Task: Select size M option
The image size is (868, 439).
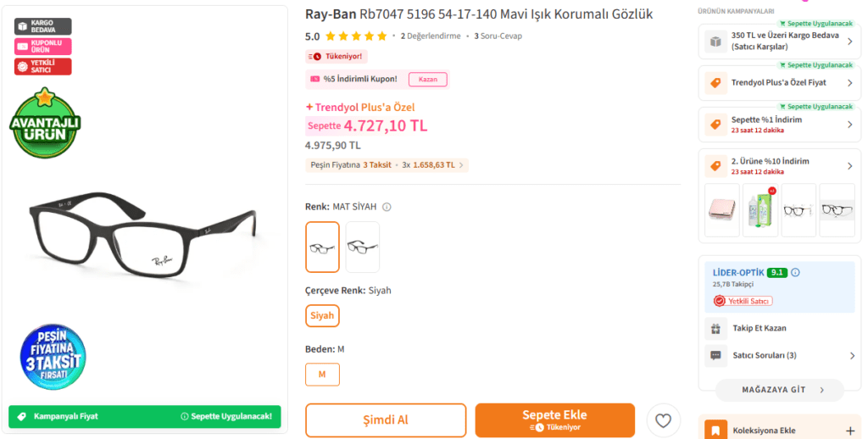Action: point(322,374)
